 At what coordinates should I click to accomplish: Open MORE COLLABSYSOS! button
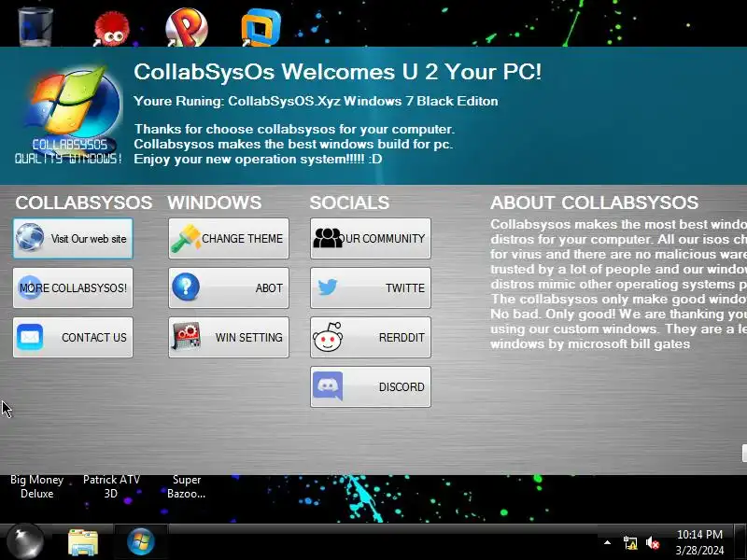tap(73, 288)
